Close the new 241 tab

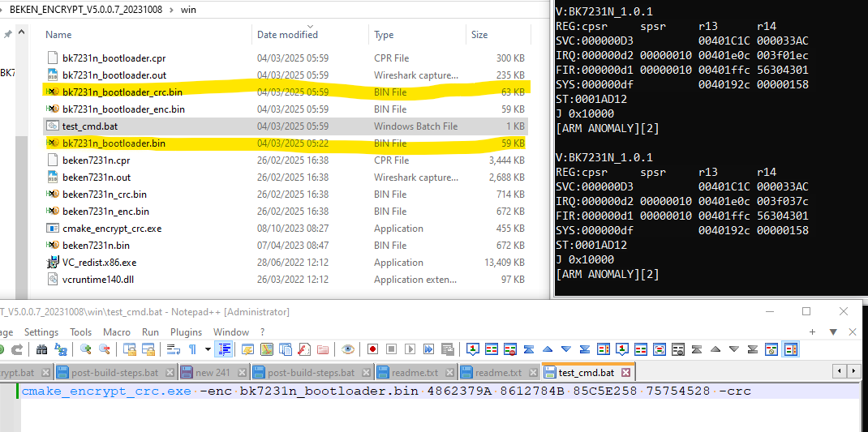click(242, 372)
